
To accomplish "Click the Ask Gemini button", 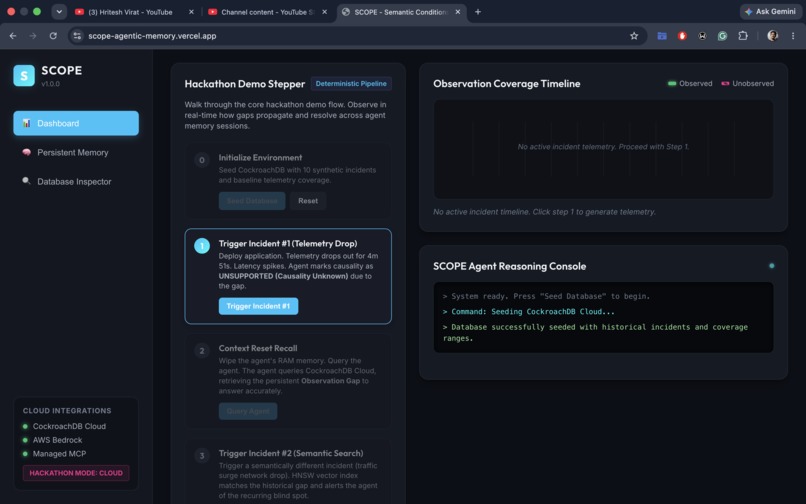I will [x=770, y=11].
